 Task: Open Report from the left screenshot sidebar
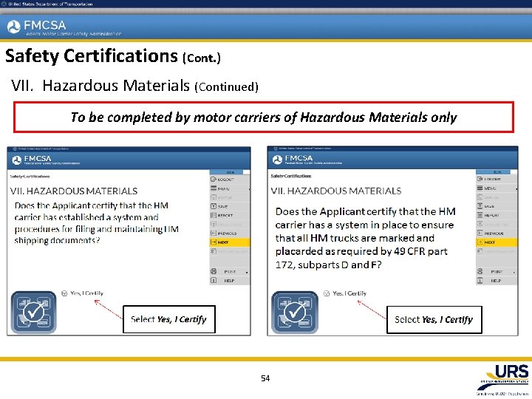click(x=229, y=215)
